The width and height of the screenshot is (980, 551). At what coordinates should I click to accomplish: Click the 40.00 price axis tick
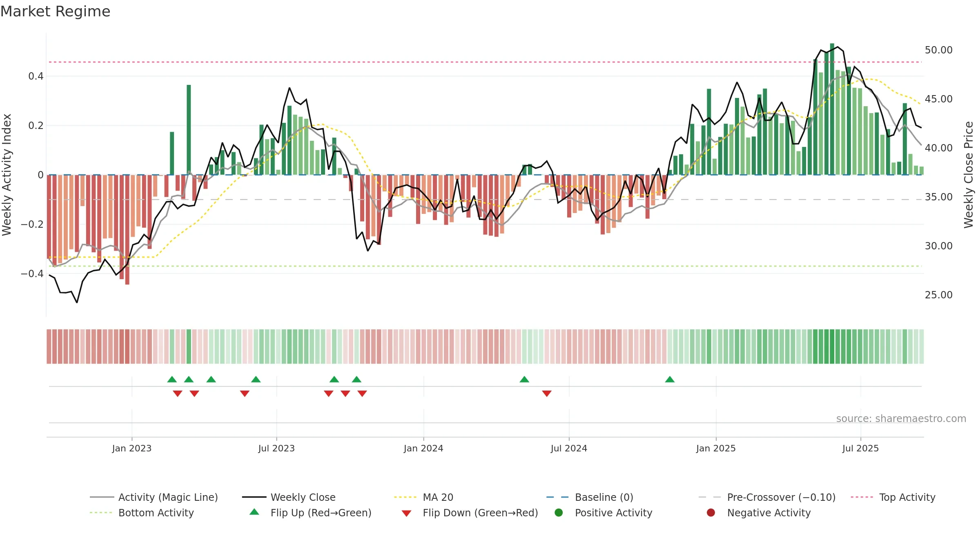coord(938,148)
